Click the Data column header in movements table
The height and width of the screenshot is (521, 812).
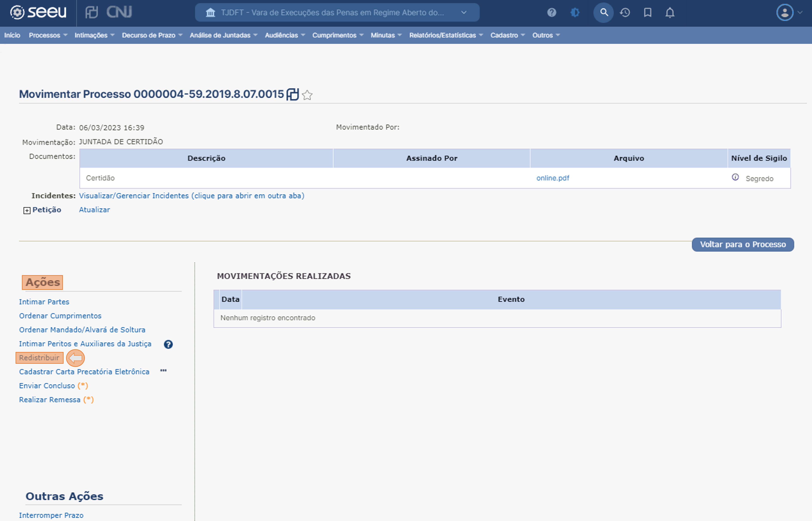[230, 299]
